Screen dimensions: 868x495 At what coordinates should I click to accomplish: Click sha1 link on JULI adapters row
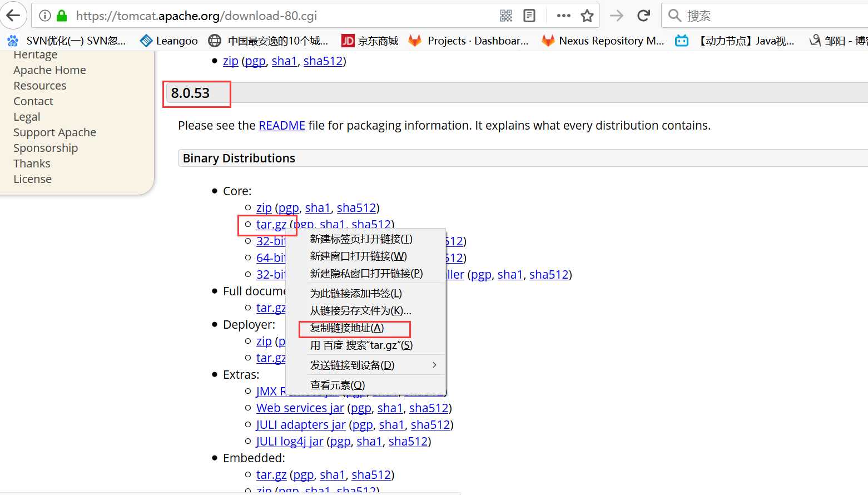[391, 425]
